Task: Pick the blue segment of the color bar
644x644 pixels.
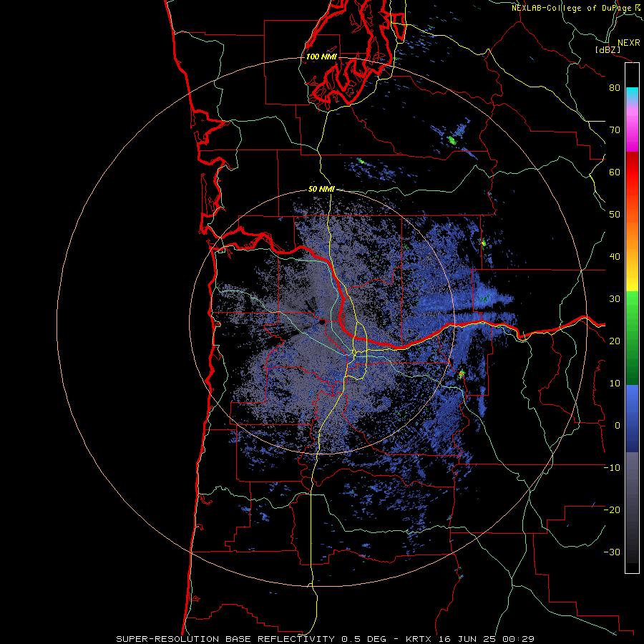Action: pos(632,418)
